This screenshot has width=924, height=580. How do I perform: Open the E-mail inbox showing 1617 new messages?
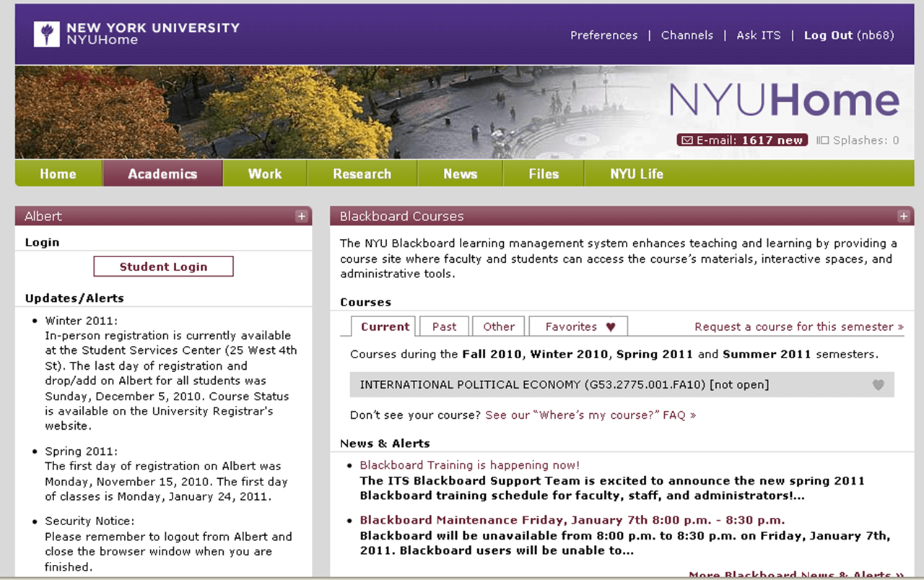[741, 140]
